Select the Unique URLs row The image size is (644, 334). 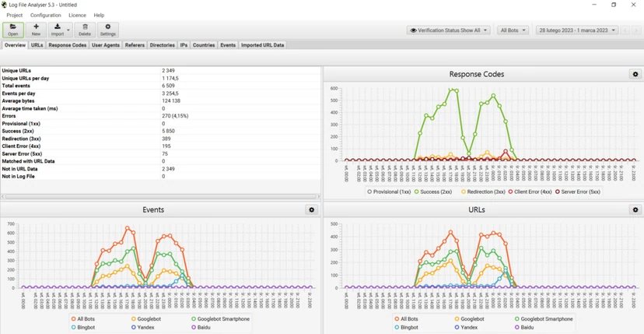160,71
